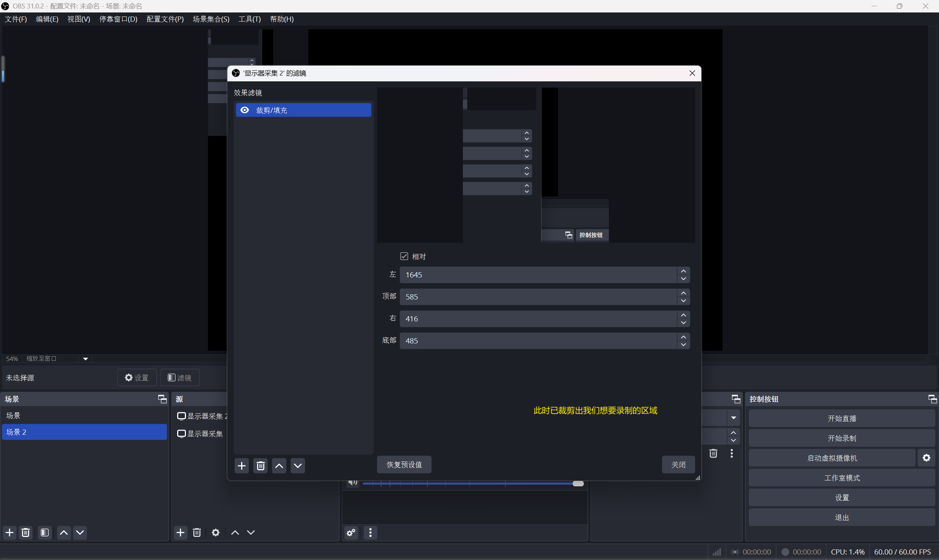This screenshot has height=560, width=939.
Task: Open source properties with the gear icon
Action: click(x=215, y=533)
